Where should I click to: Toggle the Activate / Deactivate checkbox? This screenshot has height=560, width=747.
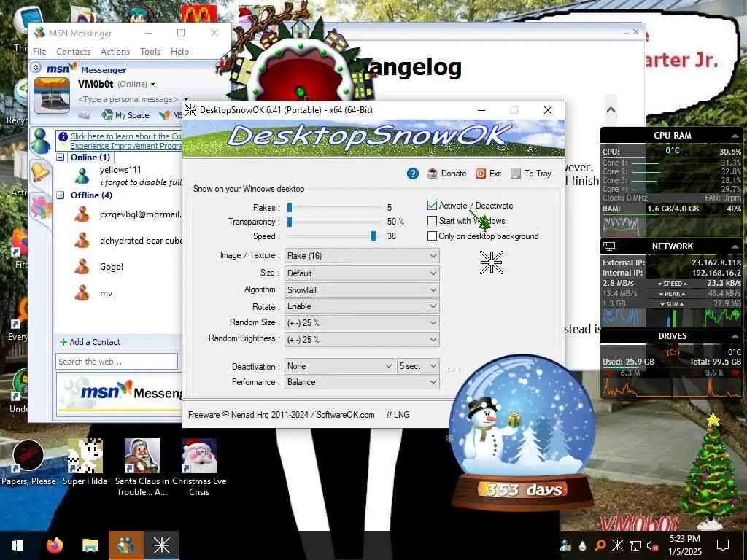(432, 205)
